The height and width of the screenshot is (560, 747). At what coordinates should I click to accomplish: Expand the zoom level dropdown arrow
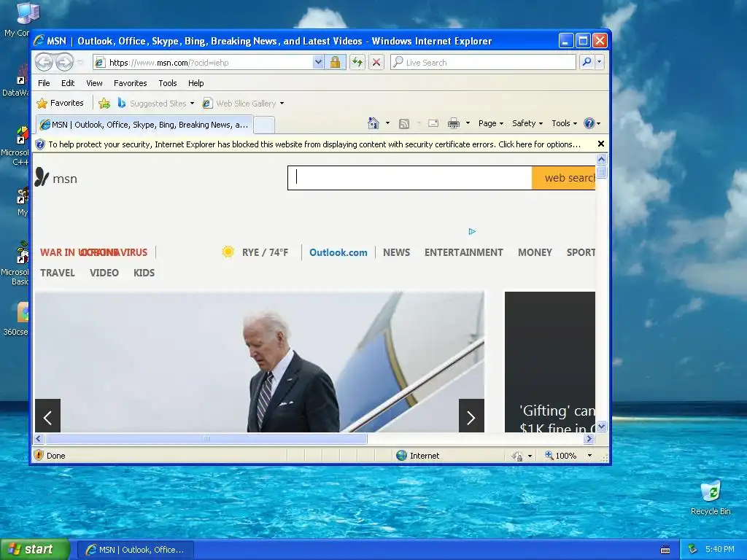coord(589,455)
